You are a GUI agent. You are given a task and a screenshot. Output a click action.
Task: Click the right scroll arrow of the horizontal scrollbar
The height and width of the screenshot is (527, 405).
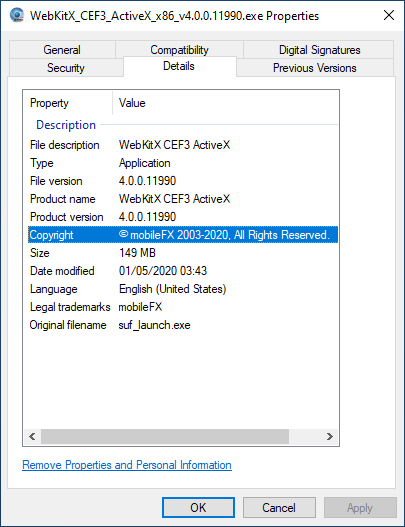tap(330, 436)
